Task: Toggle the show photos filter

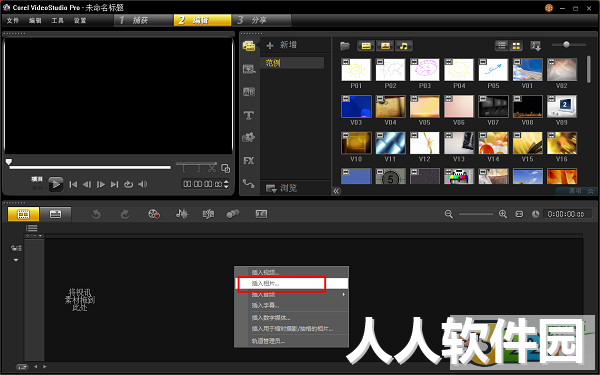Action: (385, 46)
